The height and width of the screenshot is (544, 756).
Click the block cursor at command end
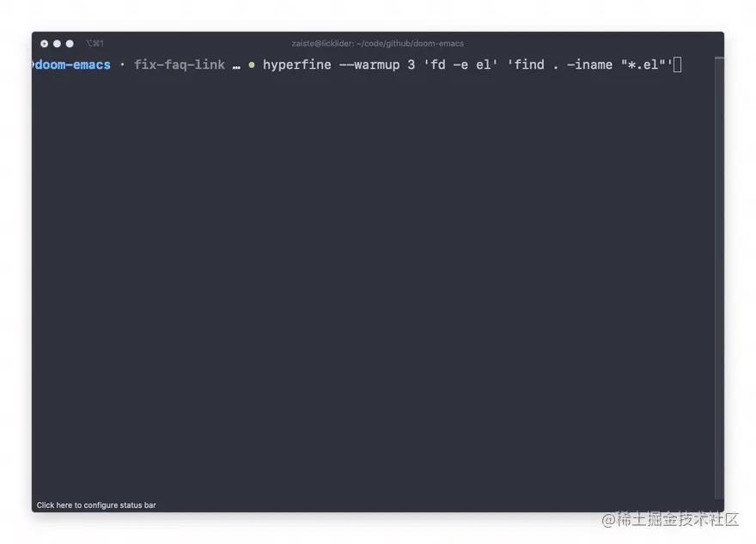coord(678,64)
